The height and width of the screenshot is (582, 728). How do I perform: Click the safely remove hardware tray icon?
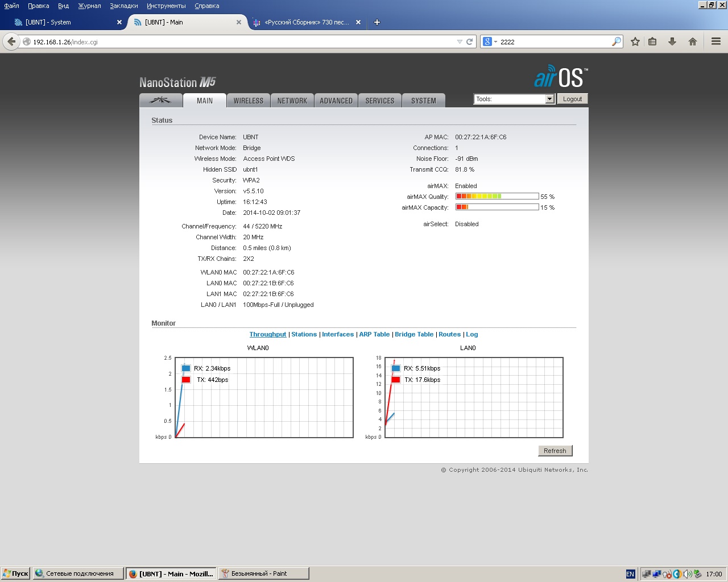(x=697, y=573)
